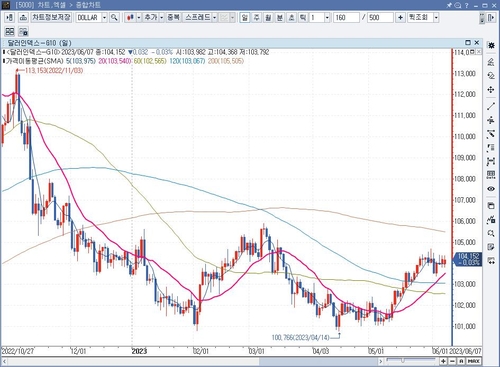Click the right arrow of chart scrollbar
Image resolution: width=500 pixels, height=367 pixels.
coord(381,361)
